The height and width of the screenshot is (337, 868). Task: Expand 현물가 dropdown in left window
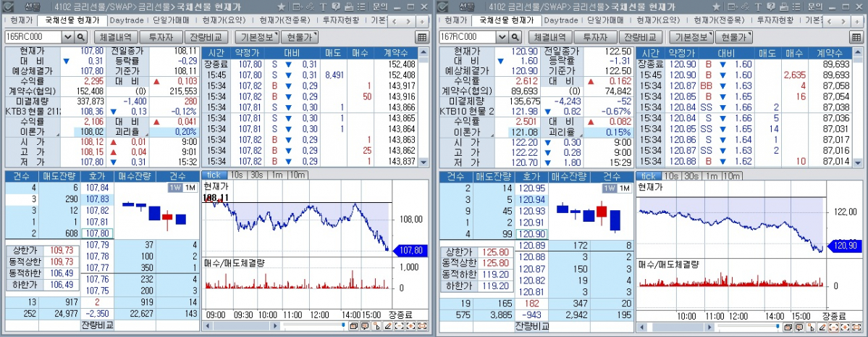300,37
